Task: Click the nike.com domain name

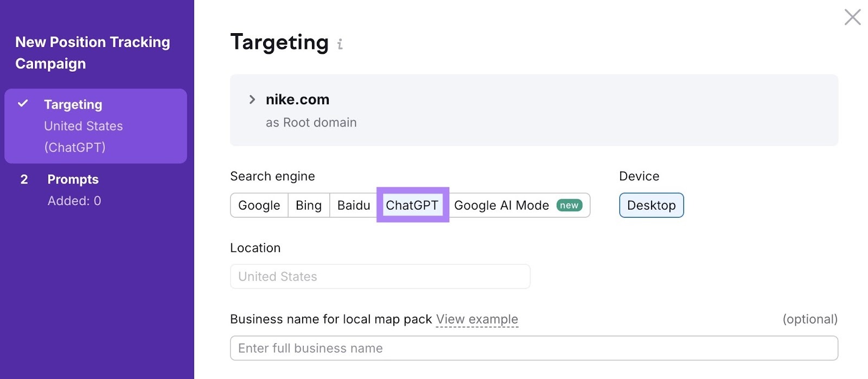Action: 297,99
